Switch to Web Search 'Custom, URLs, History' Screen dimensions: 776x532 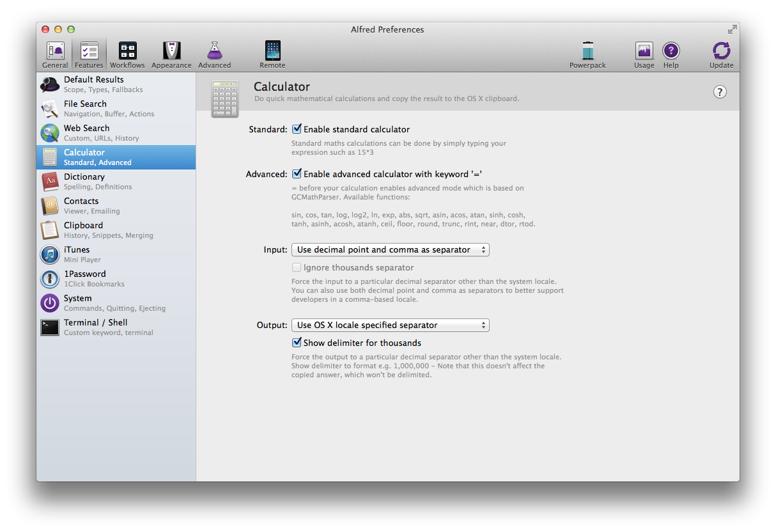click(x=116, y=133)
